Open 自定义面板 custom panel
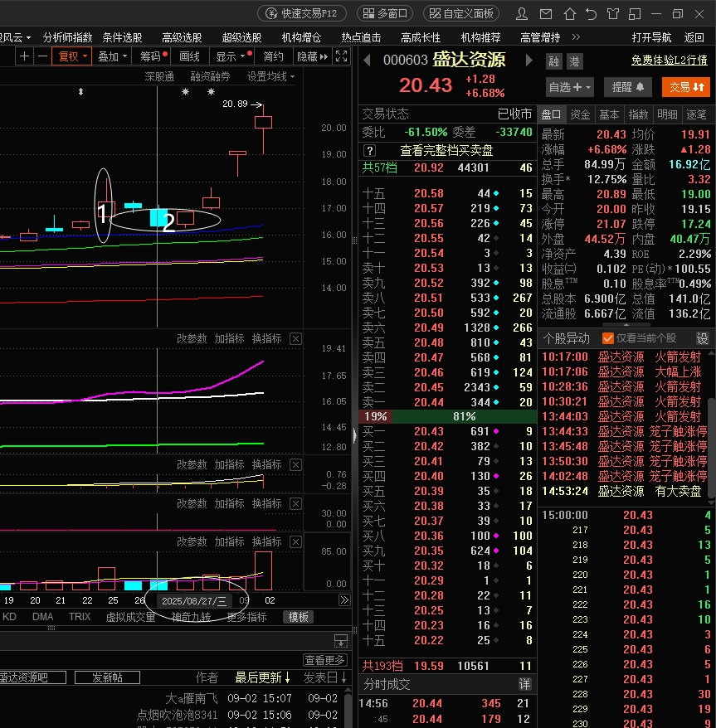Image resolution: width=716 pixels, height=728 pixels. pos(461,13)
